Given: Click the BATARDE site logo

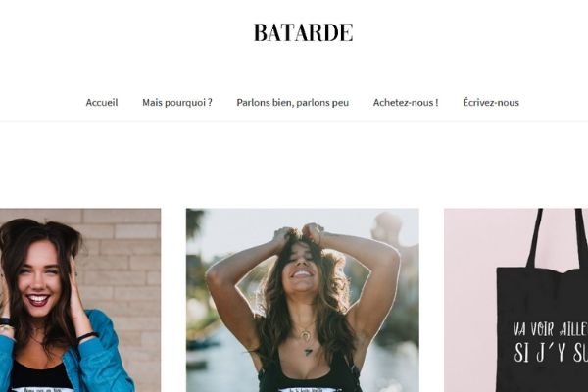Looking at the screenshot, I should [x=304, y=32].
